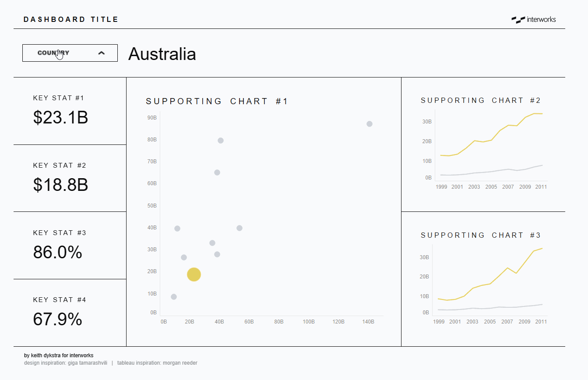Click the '10B' axis label in Supporting Chart #3
588x380 pixels.
click(x=424, y=296)
